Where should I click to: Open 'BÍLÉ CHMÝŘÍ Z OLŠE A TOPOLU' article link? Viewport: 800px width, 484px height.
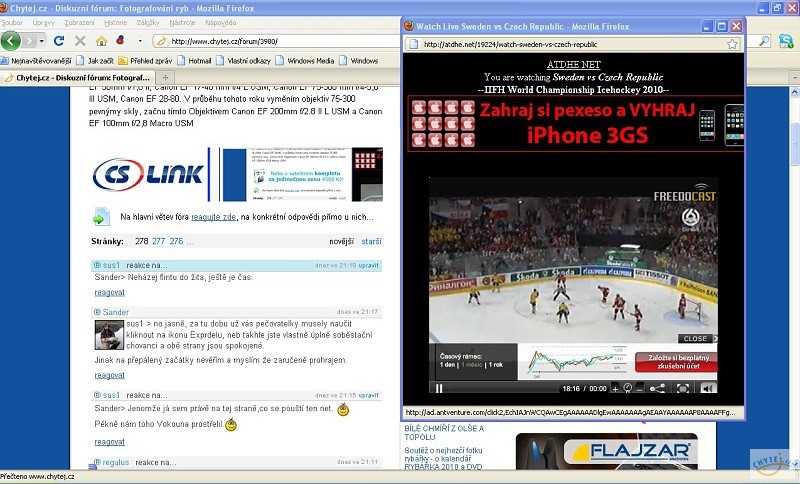pos(444,432)
